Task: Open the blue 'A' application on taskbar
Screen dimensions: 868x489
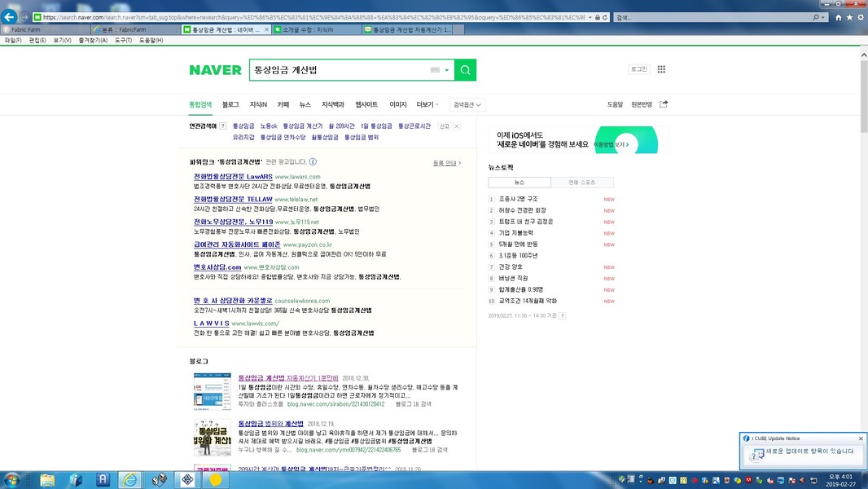Action: [x=103, y=479]
